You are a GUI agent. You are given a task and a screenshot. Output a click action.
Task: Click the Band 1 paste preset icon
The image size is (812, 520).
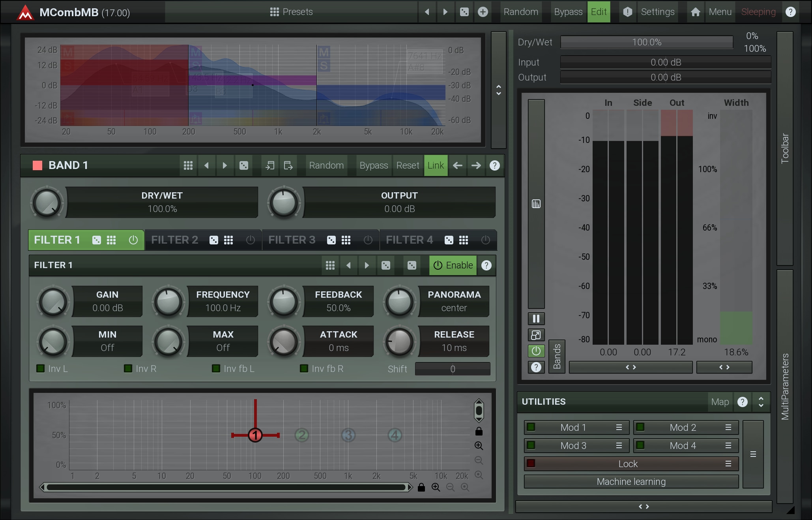point(288,165)
